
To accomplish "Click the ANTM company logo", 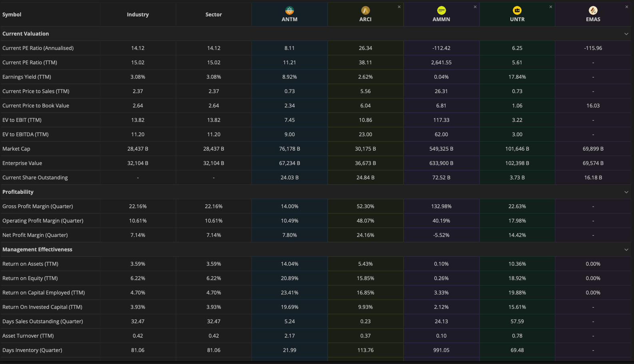I will pos(289,10).
